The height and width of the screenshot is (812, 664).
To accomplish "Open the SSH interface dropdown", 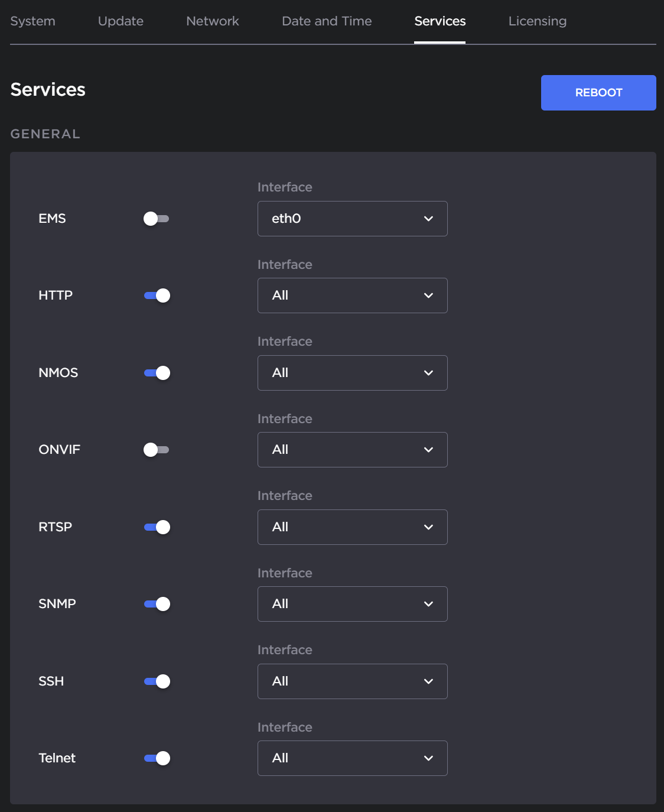I will click(x=352, y=681).
